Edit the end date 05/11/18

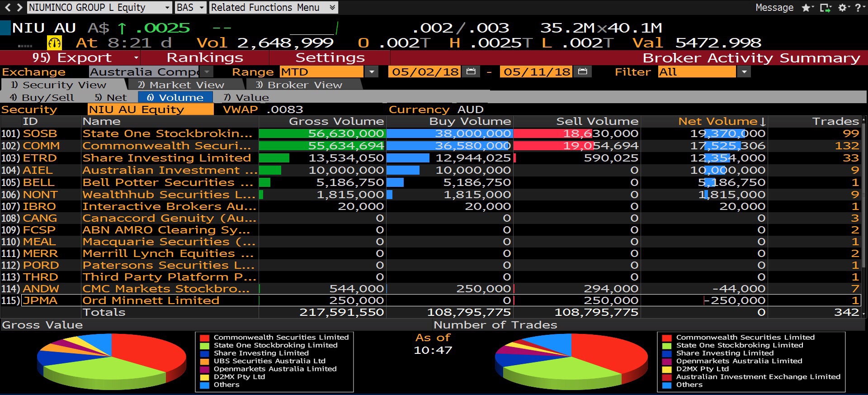[537, 72]
